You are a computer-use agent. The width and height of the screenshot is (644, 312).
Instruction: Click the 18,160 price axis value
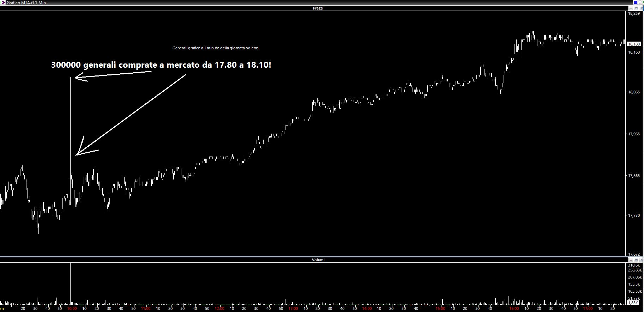(634, 52)
